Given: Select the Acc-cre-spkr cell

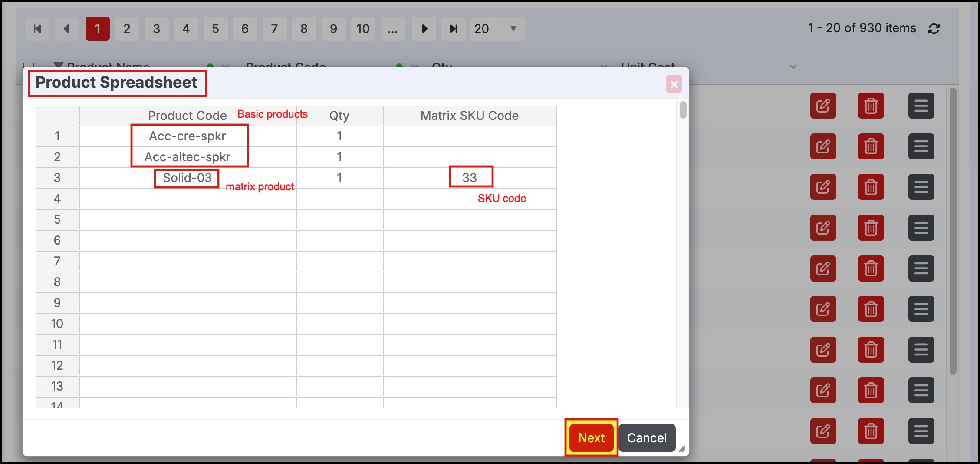Looking at the screenshot, I should coord(187,136).
